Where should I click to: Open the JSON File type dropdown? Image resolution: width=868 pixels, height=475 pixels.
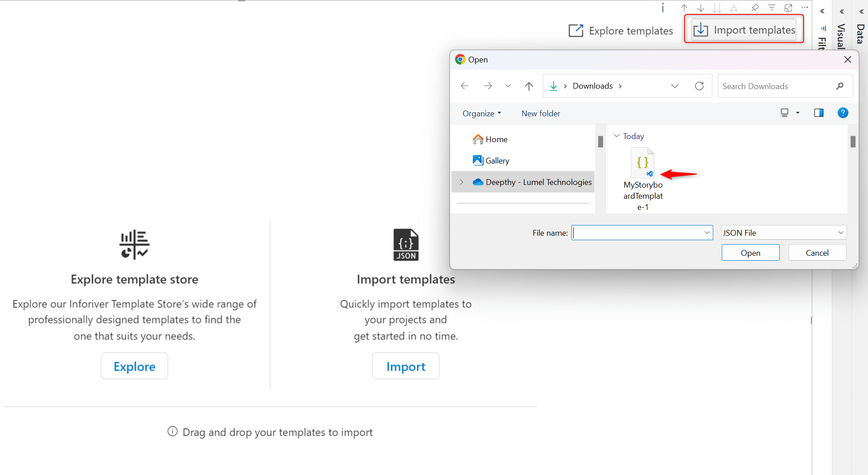(x=784, y=233)
